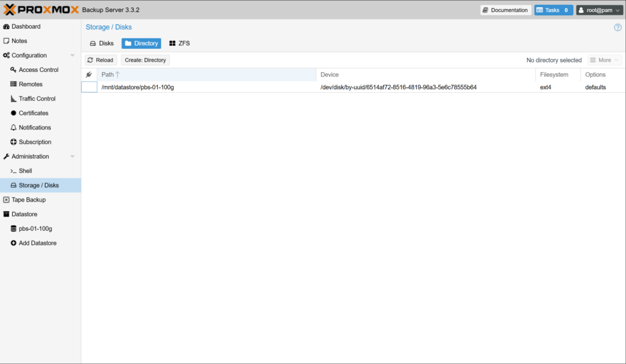Collapse the Configuration section arrow
Screen dimensions: 626x364
coord(73,56)
